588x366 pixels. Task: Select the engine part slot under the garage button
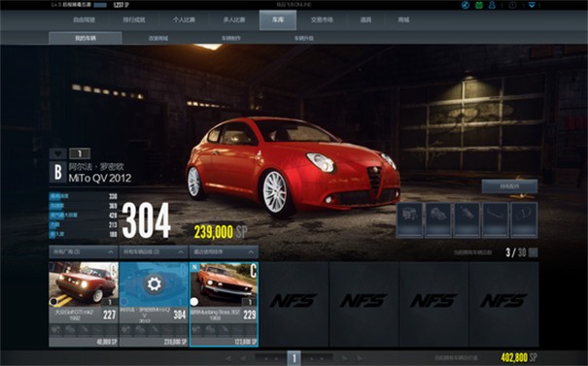(409, 219)
